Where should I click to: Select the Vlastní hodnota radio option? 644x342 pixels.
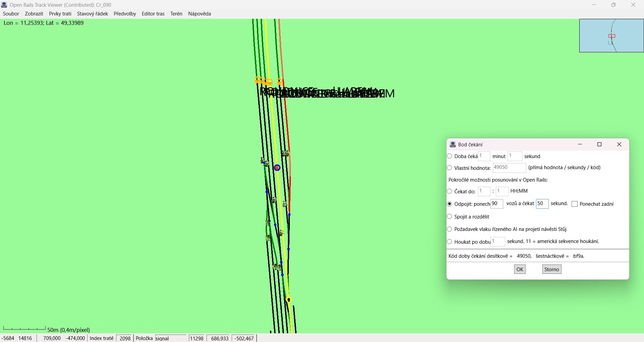[x=450, y=168]
